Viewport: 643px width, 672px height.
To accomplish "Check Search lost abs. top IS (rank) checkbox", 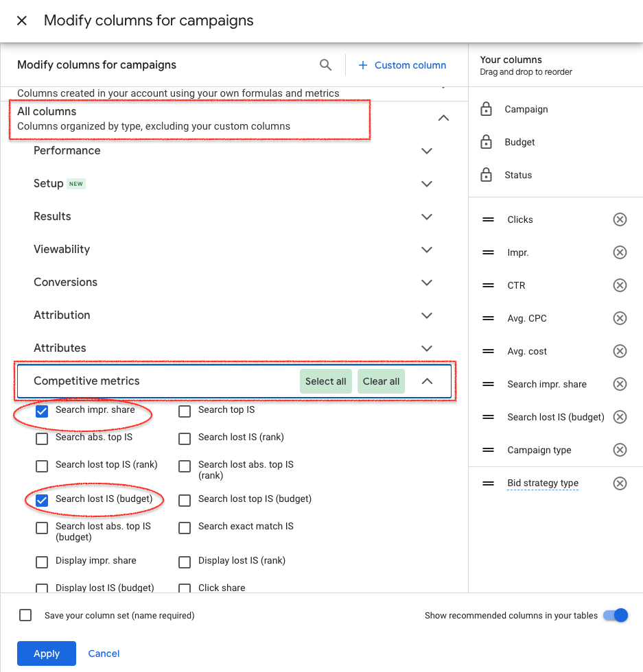I will [x=185, y=466].
